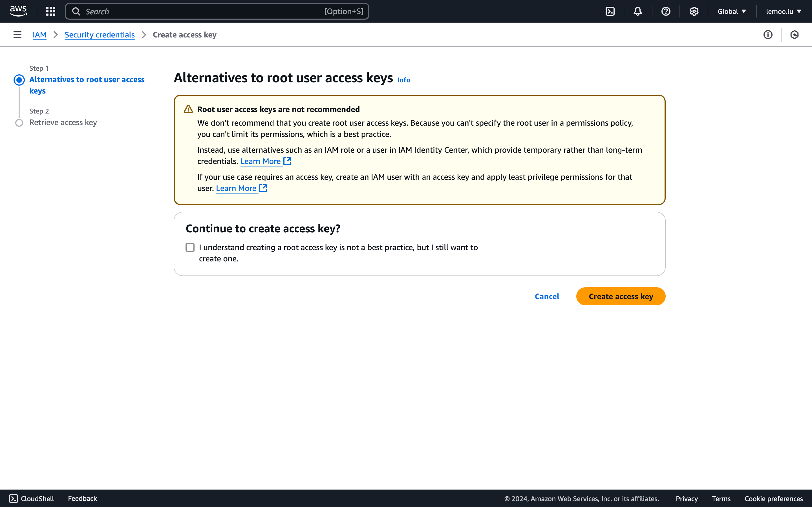This screenshot has height=507, width=812.
Task: Select Step 2 Retrieve access key indicator
Action: tap(19, 123)
